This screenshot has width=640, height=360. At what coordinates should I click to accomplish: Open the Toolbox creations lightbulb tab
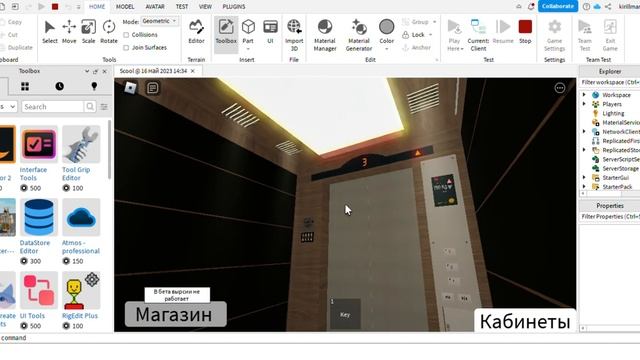click(94, 86)
